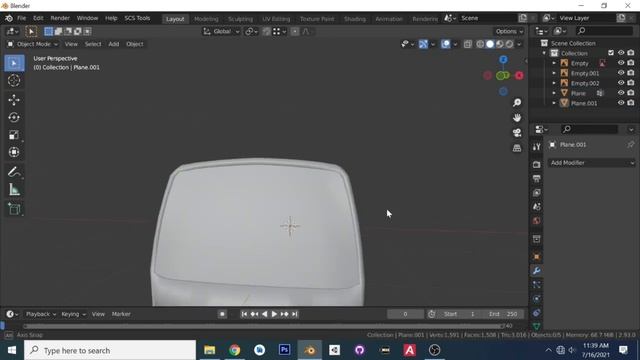Image resolution: width=640 pixels, height=360 pixels.
Task: Select the Annotate tool
Action: point(14,172)
